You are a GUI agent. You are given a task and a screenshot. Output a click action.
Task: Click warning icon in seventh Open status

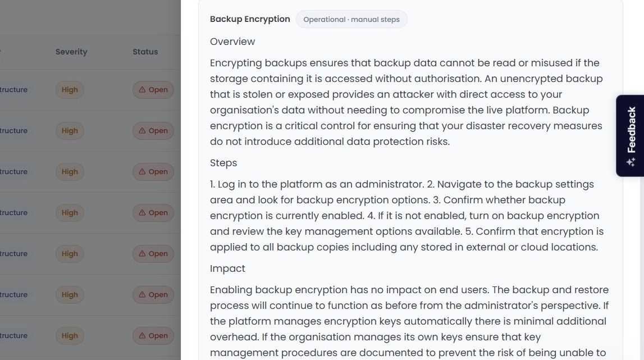tap(142, 336)
